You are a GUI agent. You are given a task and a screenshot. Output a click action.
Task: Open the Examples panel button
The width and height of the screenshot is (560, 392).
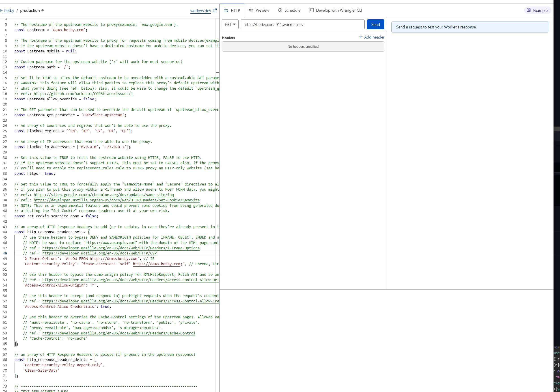click(538, 11)
